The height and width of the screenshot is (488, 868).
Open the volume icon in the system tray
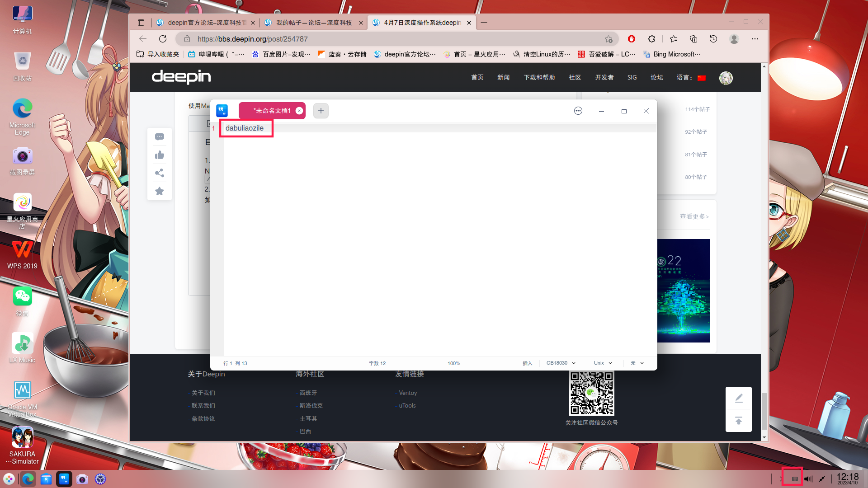807,479
